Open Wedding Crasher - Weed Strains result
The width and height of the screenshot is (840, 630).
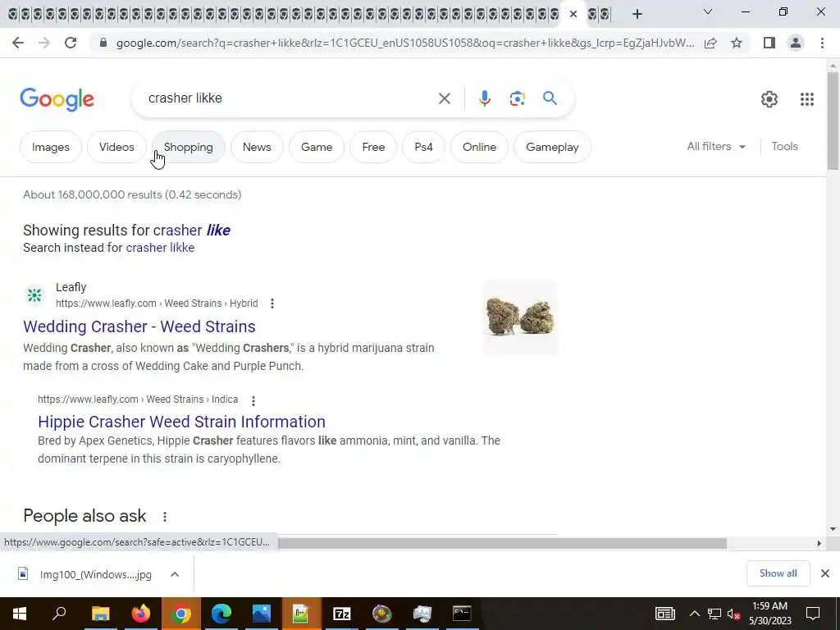139,326
